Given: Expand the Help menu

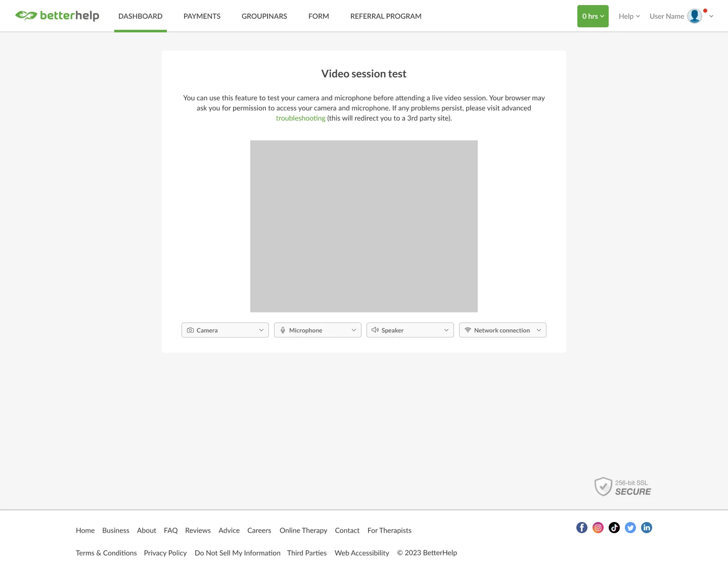Looking at the screenshot, I should pos(629,16).
